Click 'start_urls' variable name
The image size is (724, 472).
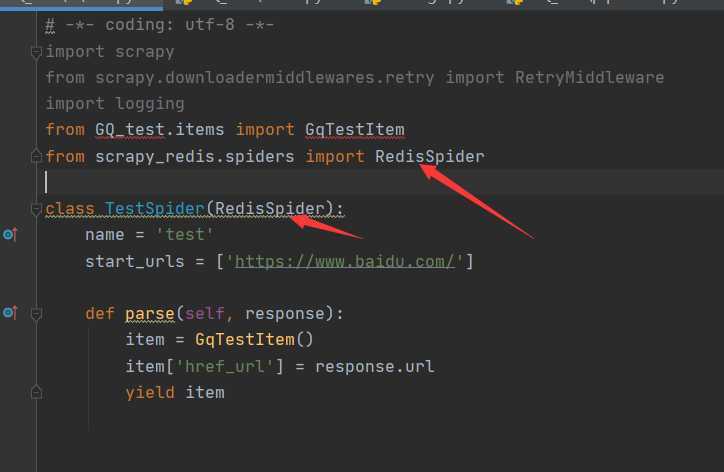pos(135,262)
